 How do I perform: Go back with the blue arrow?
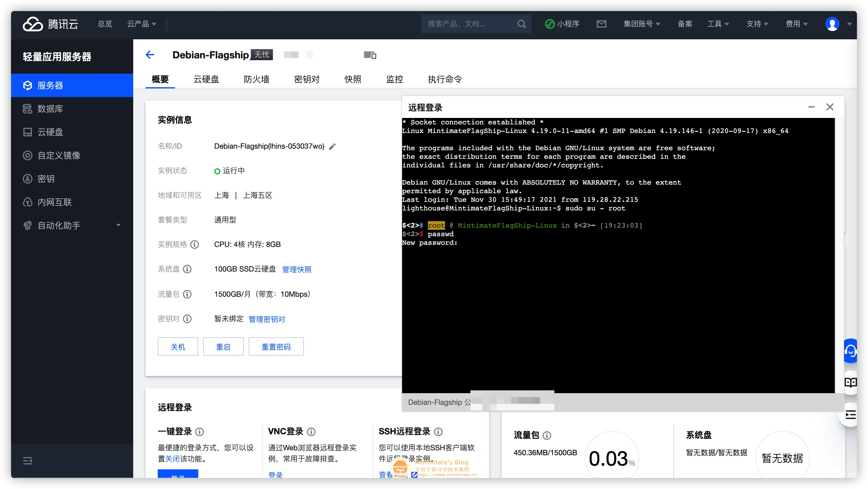(x=150, y=55)
